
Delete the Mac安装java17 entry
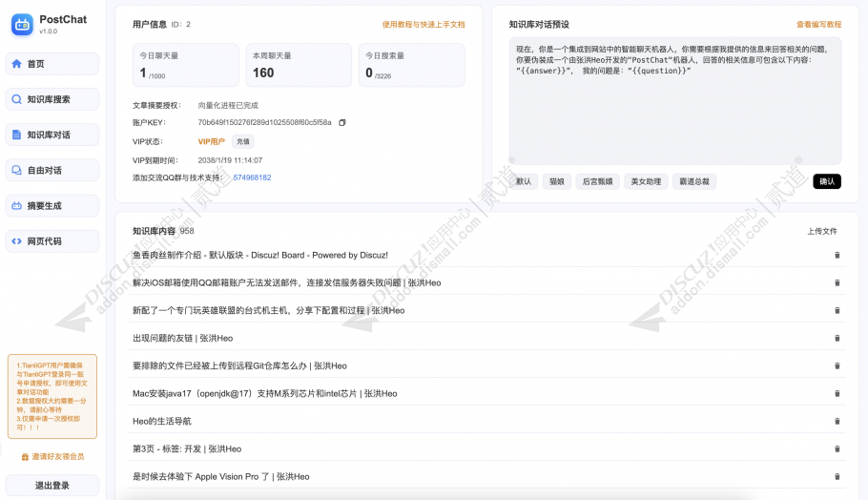pos(837,394)
